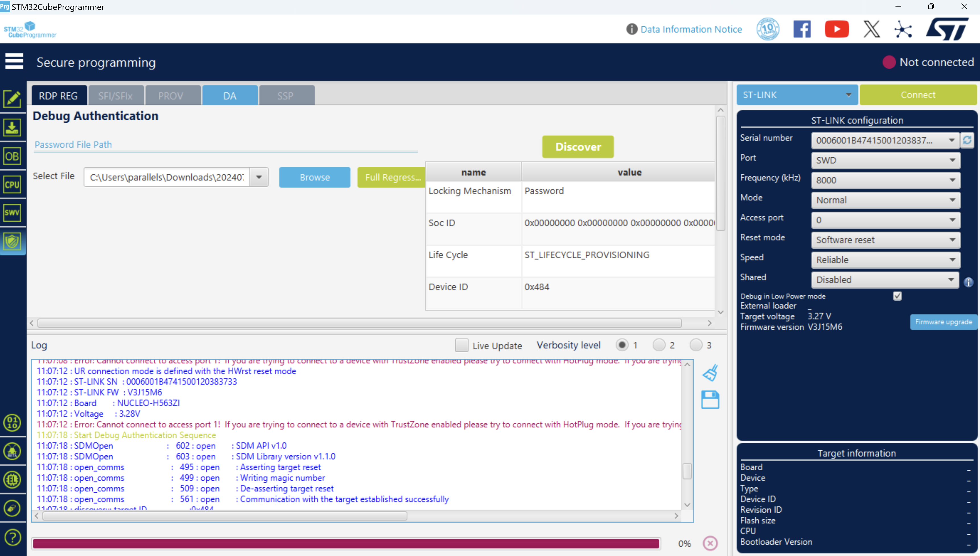Click the clear log broom icon
Viewport: 980px width, 556px height.
click(x=710, y=373)
